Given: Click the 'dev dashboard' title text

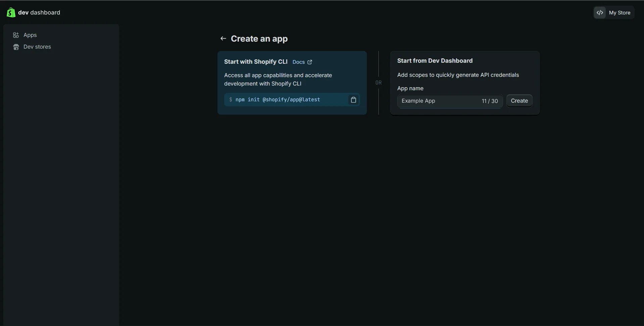Looking at the screenshot, I should (39, 12).
